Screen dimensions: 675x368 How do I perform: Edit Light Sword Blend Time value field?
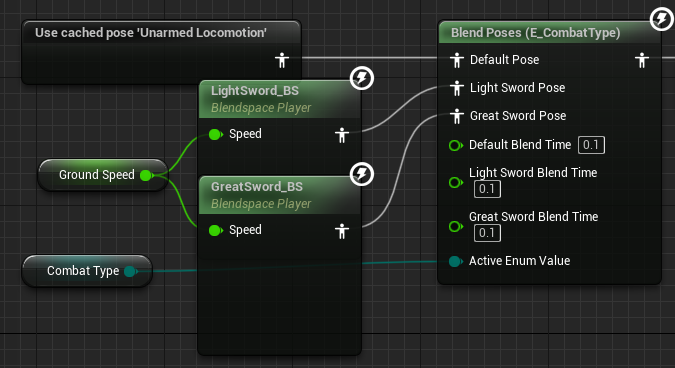pyautogui.click(x=487, y=189)
